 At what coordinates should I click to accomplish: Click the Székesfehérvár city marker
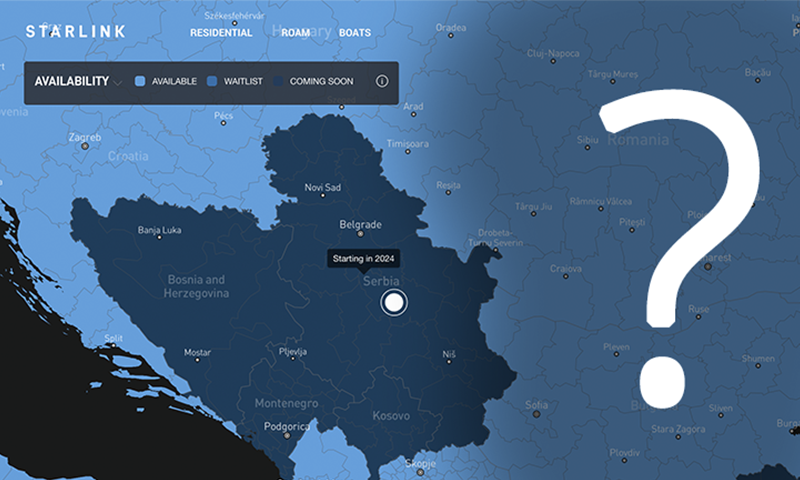[235, 23]
